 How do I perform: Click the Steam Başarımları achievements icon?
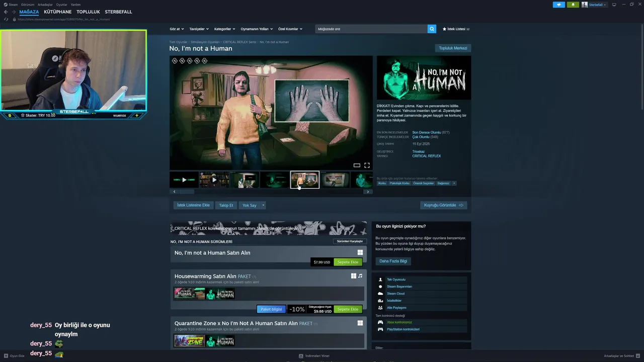click(380, 287)
